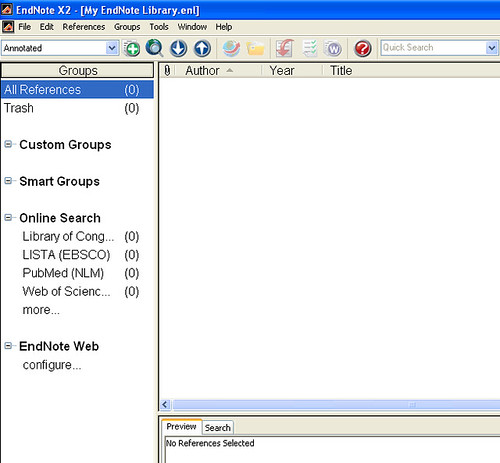500x463 pixels.
Task: Click the reference list horizontal scrollbar thumb
Action: click(x=336, y=405)
